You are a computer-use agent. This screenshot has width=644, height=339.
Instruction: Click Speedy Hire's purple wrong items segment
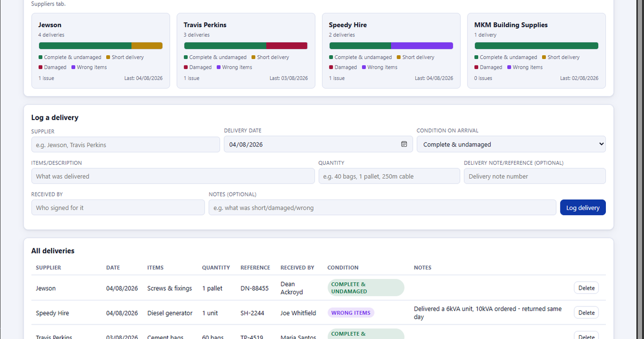coord(422,46)
